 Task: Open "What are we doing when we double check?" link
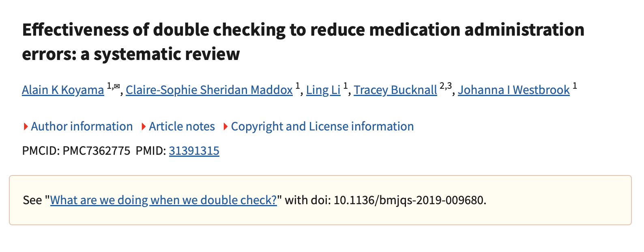(x=163, y=200)
